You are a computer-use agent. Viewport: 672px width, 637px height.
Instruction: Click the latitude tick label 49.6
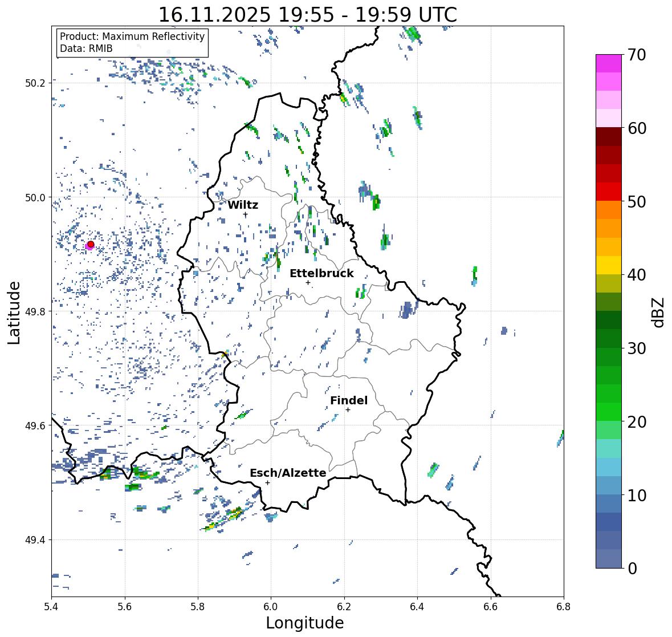(x=35, y=425)
